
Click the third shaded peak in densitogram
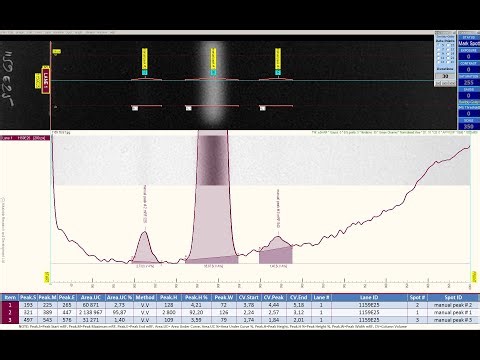pyautogui.click(x=276, y=250)
